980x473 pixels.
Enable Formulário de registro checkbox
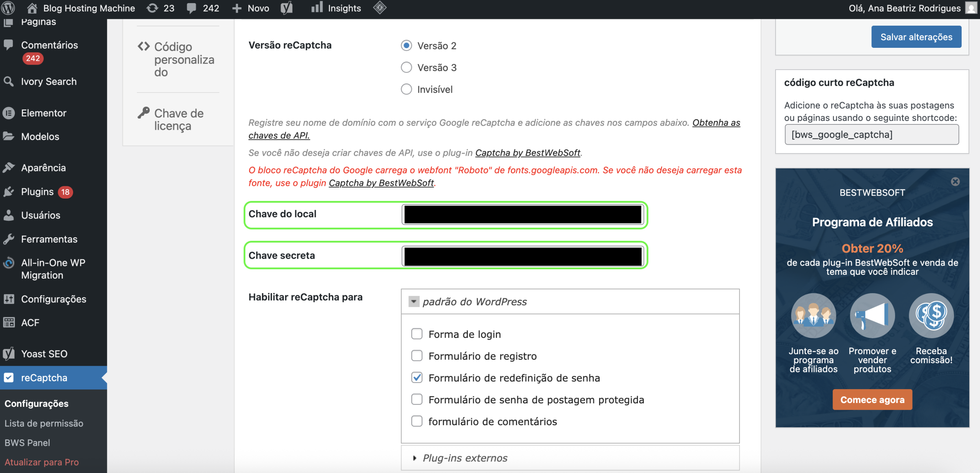[416, 356]
